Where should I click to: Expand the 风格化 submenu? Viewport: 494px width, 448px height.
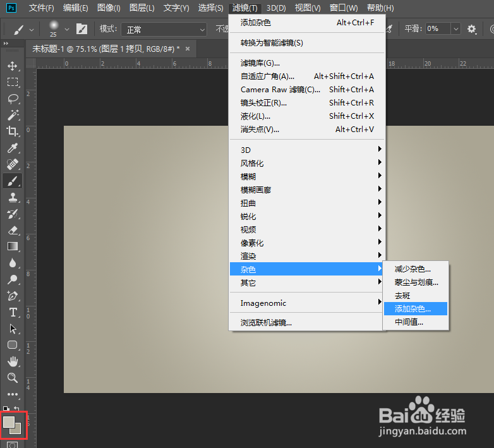(x=306, y=163)
